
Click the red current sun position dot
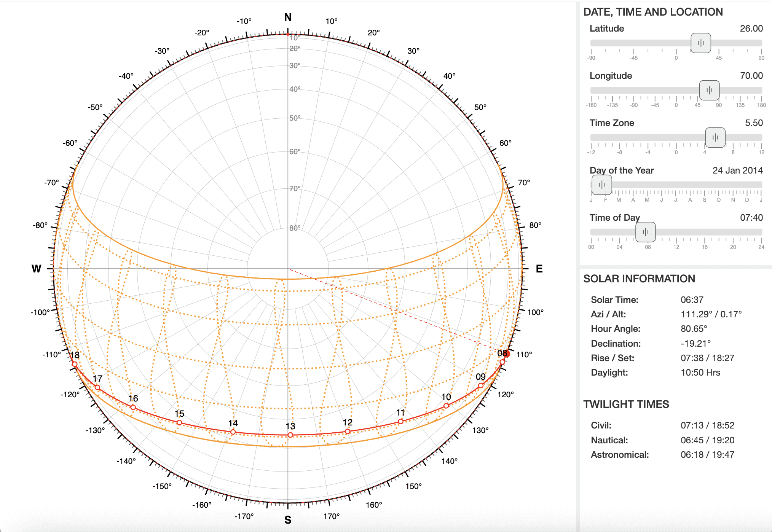pyautogui.click(x=507, y=354)
